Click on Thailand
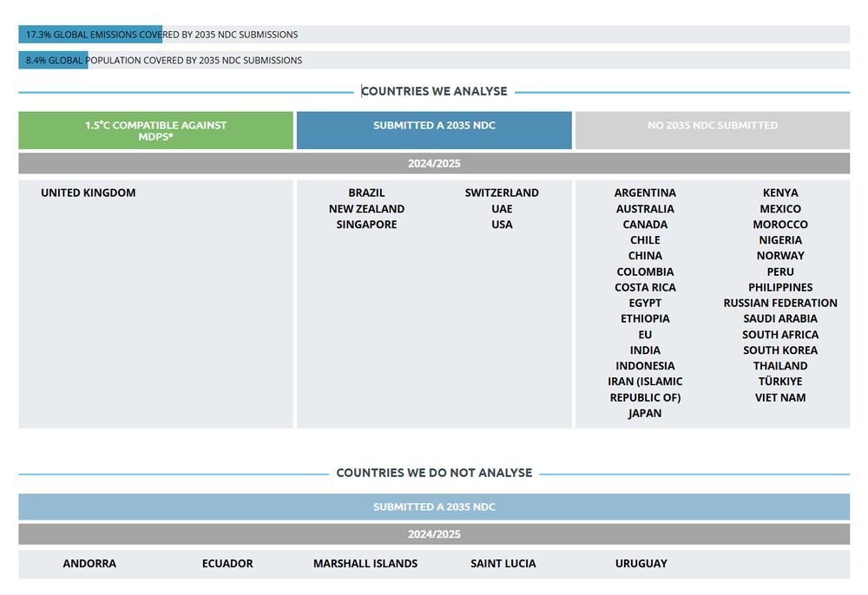Image resolution: width=868 pixels, height=595 pixels. point(780,365)
